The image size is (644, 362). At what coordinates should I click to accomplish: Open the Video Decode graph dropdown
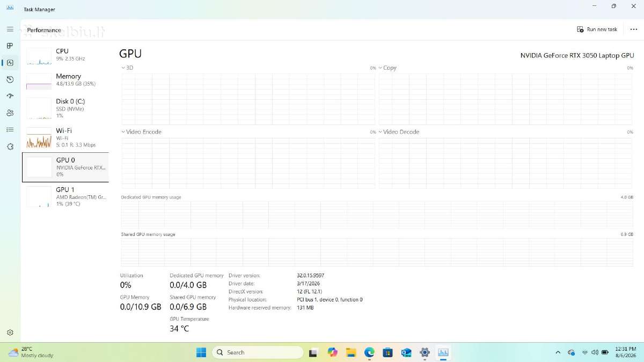coord(399,132)
